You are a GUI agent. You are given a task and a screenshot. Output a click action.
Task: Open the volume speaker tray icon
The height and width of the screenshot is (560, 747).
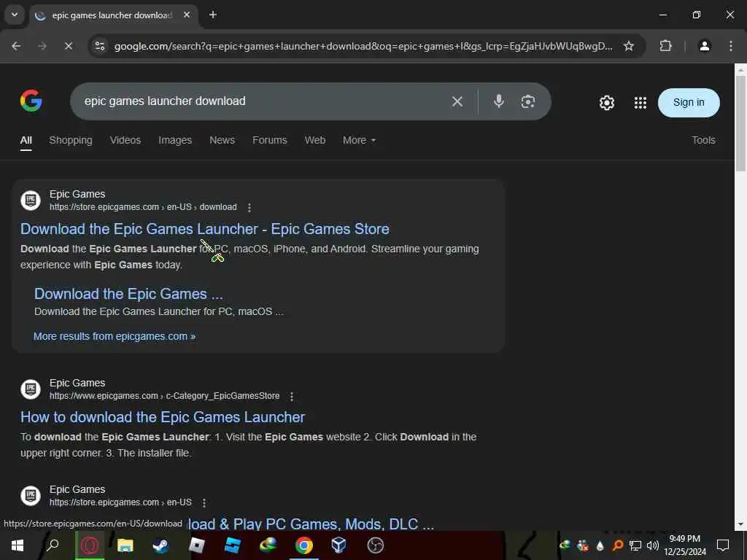653,545
